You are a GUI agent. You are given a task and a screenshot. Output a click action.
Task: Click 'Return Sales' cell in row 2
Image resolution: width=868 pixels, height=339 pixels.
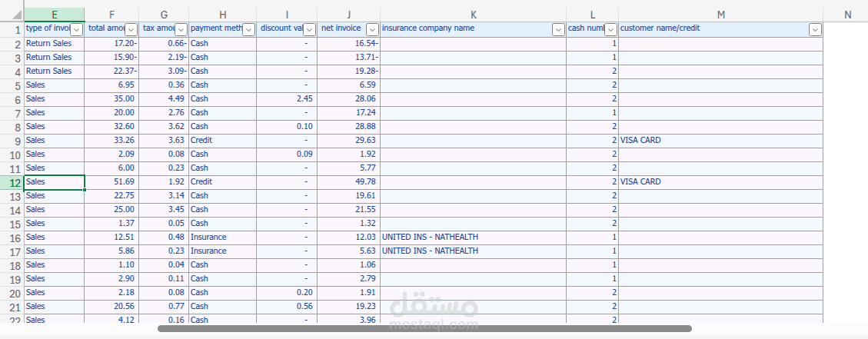click(x=55, y=43)
